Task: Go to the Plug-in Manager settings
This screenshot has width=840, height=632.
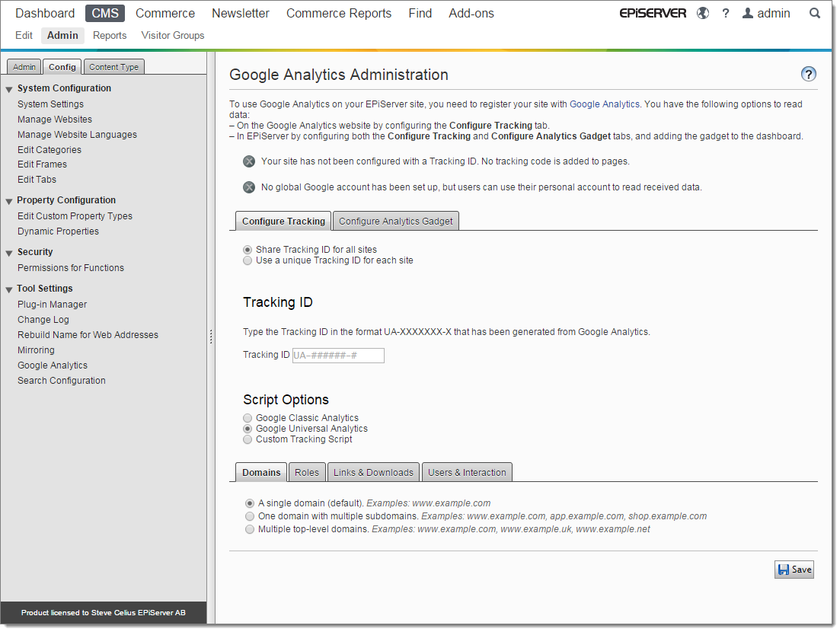Action: coord(52,304)
